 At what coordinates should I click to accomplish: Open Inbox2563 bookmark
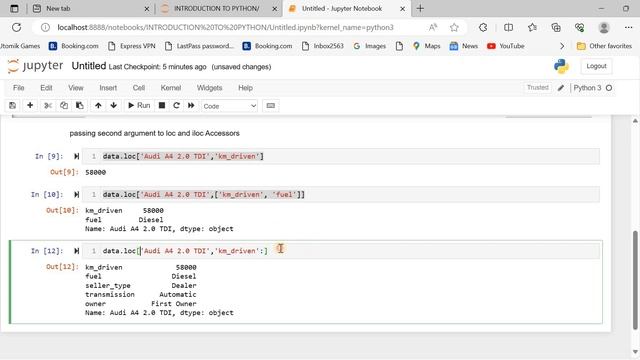(323, 46)
